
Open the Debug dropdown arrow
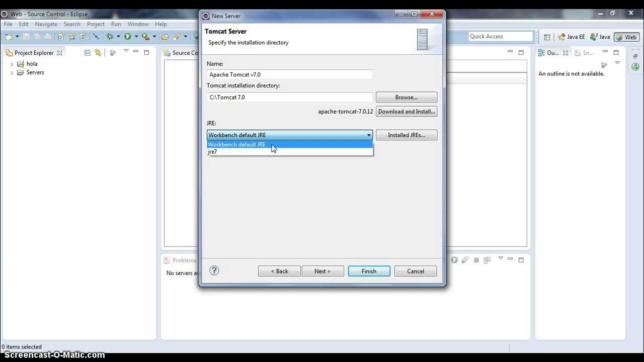(118, 37)
